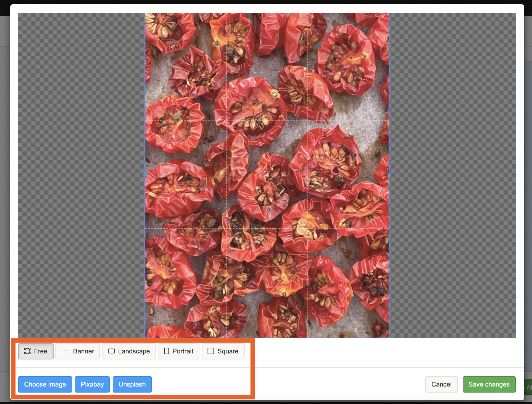
Task: Select the Square crop shape icon
Action: [x=211, y=351]
